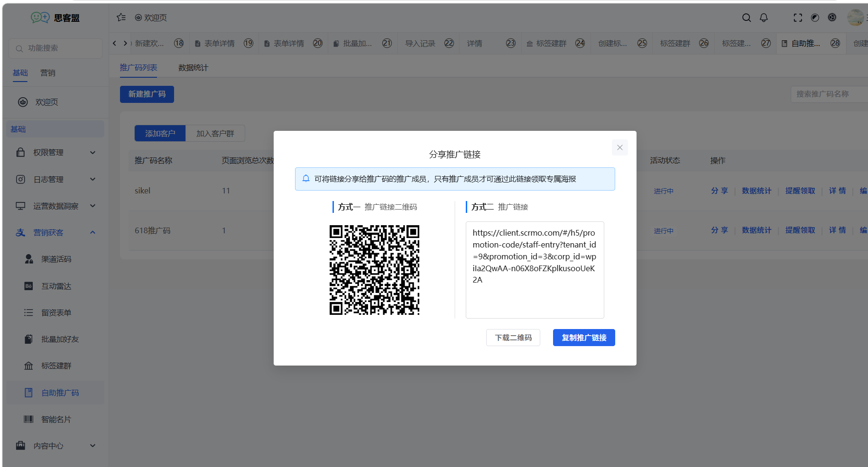Open notifications bell in header
The width and height of the screenshot is (868, 467).
pyautogui.click(x=764, y=18)
